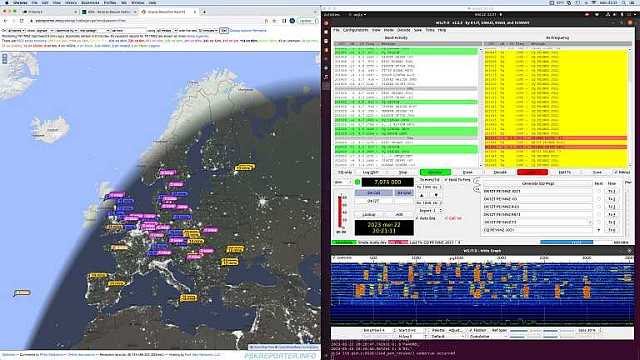Screen dimensions: 640x360
Task: Open the Tools menu in WSJT-X
Action: [x=430, y=30]
